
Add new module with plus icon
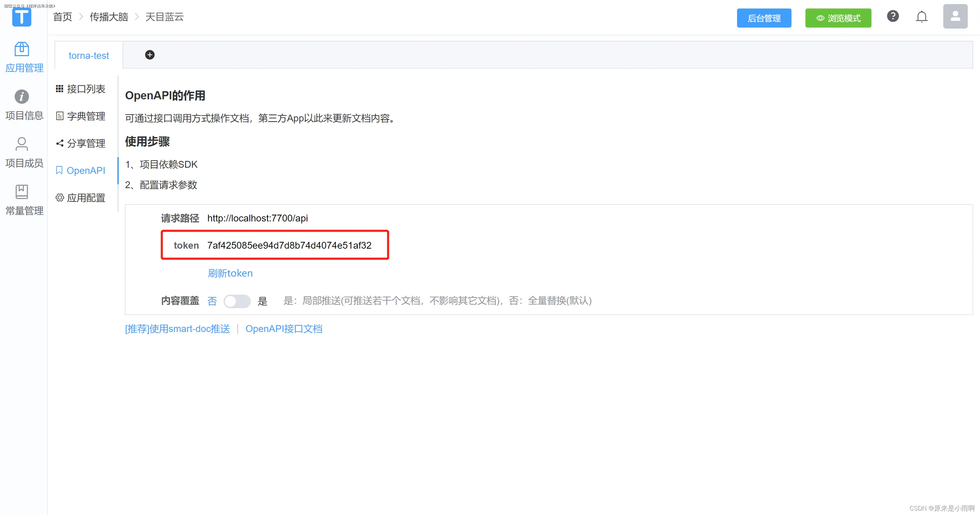tap(150, 55)
